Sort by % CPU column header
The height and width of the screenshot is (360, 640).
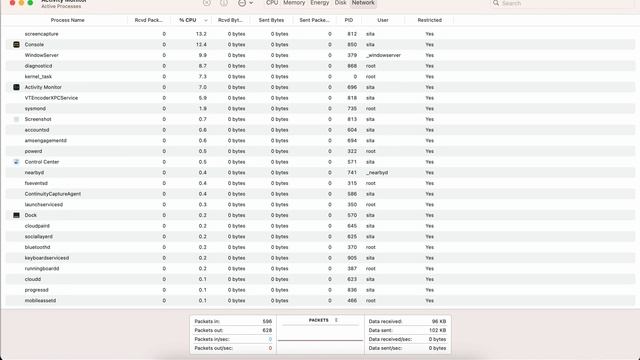tap(188, 20)
